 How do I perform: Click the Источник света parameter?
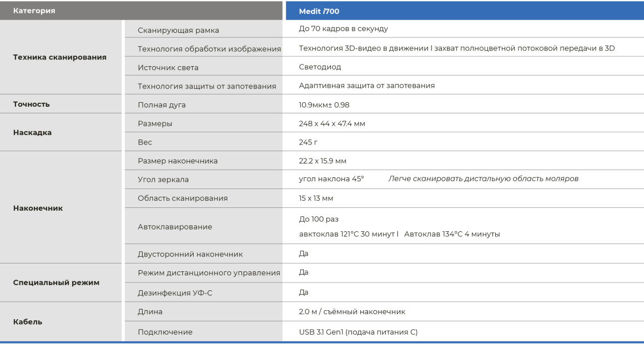tap(168, 67)
